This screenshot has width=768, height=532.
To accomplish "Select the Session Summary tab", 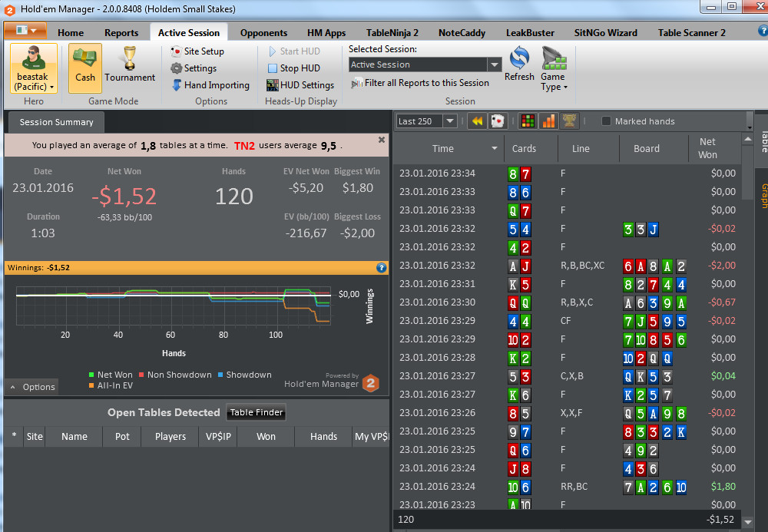I will click(x=56, y=122).
